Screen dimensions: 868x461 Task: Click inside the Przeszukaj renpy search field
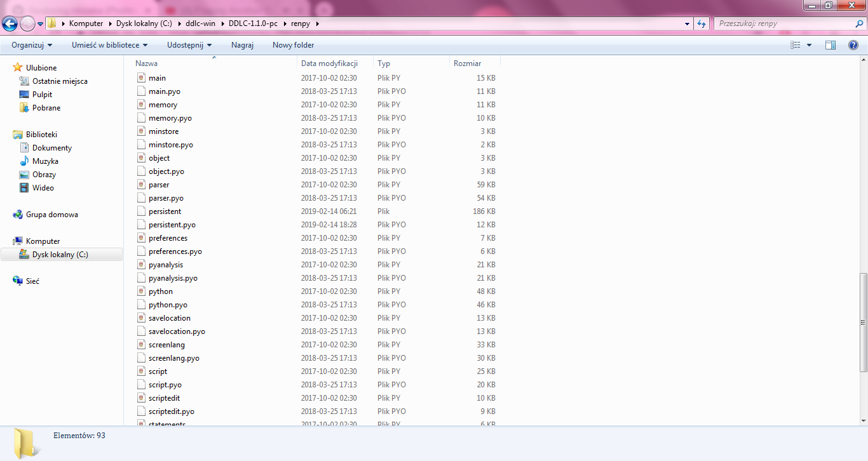click(x=782, y=23)
